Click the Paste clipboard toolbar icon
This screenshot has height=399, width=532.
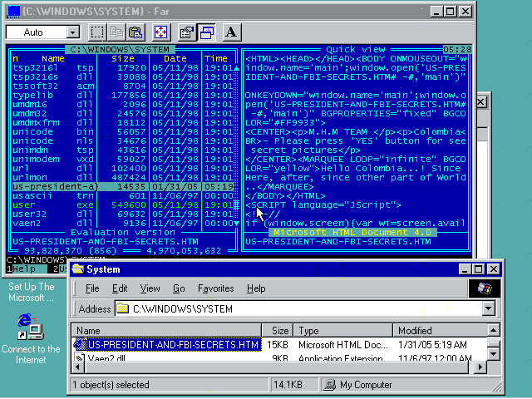[x=135, y=32]
